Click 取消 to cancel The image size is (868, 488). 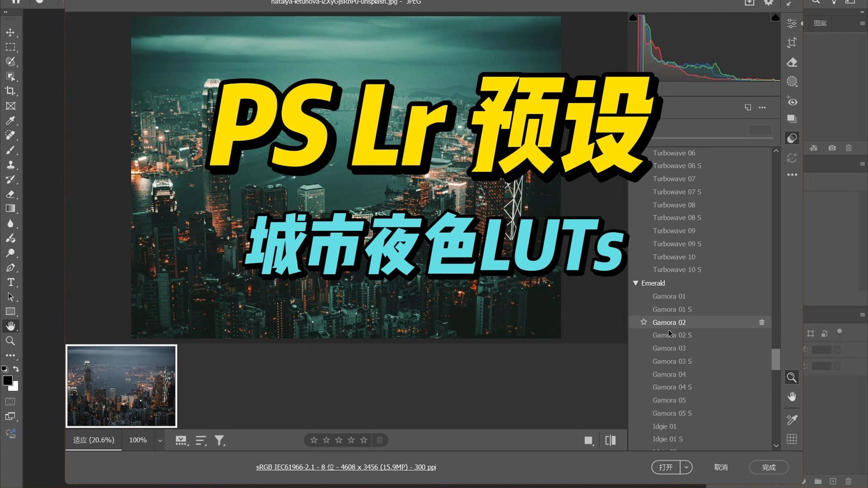pos(721,467)
